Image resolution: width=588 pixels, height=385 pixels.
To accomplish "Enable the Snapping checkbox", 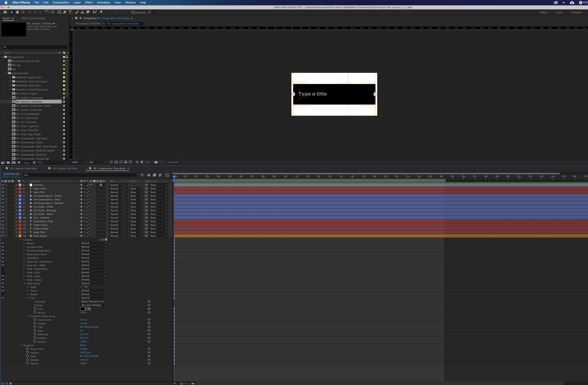I will pos(133,12).
